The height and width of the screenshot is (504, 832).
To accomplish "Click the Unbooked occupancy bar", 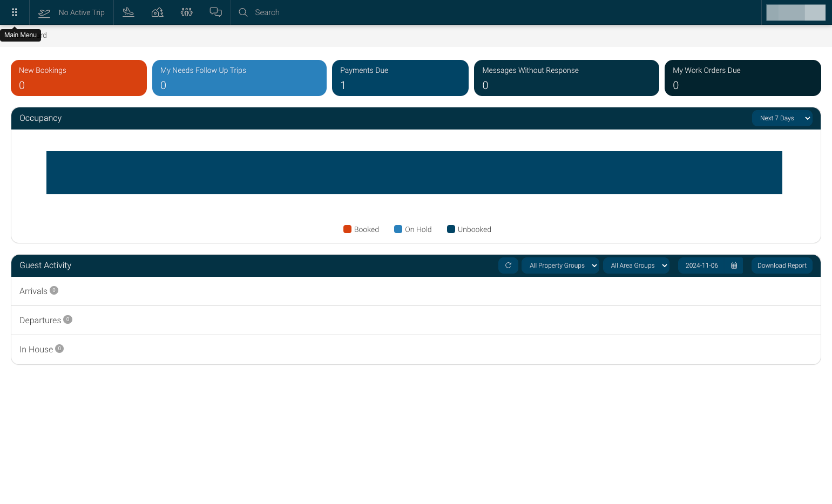I will tap(414, 173).
